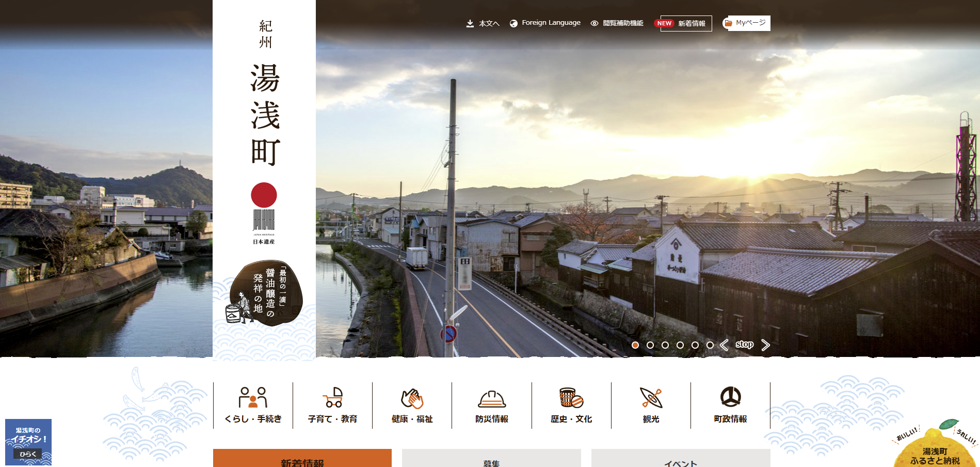Open the 防災情報 menu
Screen dimensions: 980x467
pyautogui.click(x=492, y=406)
